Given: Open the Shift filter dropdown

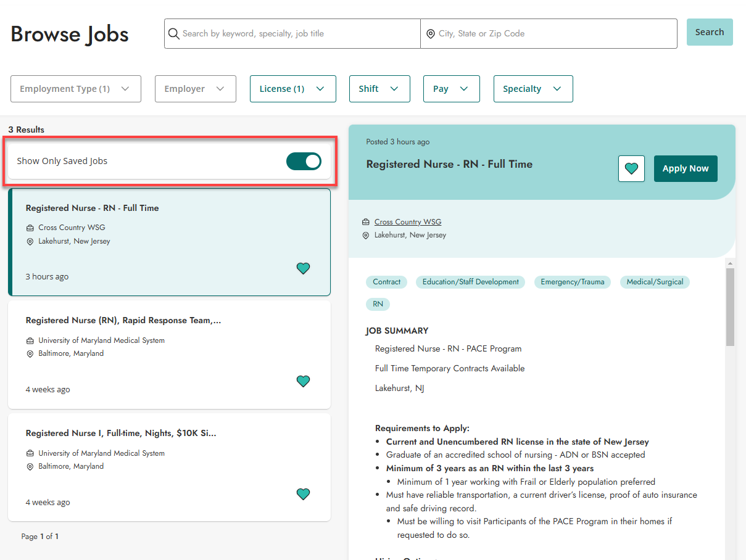Looking at the screenshot, I should coord(379,89).
